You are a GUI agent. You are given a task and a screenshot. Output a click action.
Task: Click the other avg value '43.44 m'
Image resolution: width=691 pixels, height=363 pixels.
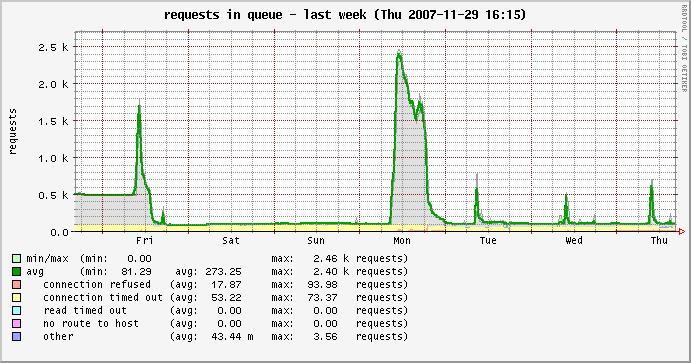coord(232,337)
